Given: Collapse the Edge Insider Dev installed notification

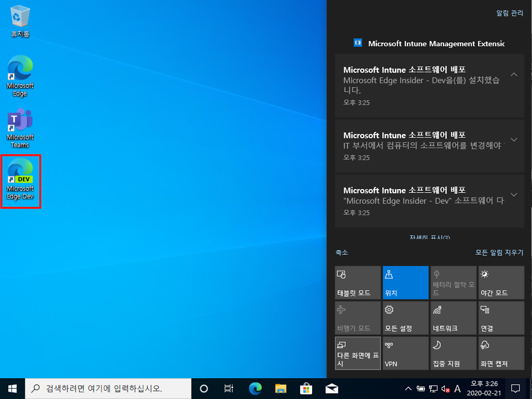Looking at the screenshot, I should pyautogui.click(x=514, y=74).
